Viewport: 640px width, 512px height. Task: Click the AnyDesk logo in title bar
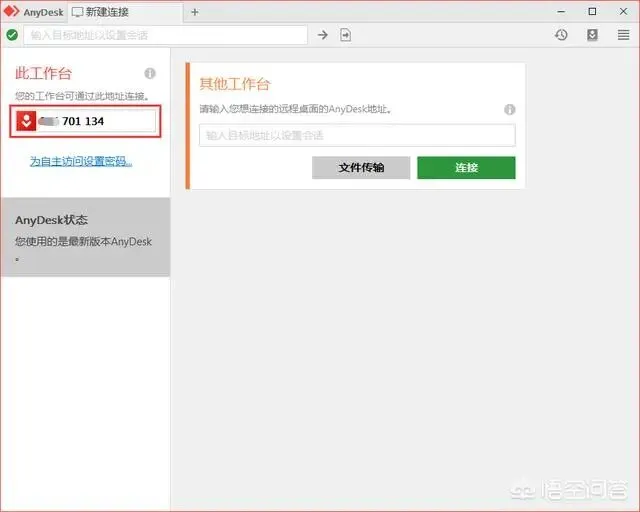(11, 11)
